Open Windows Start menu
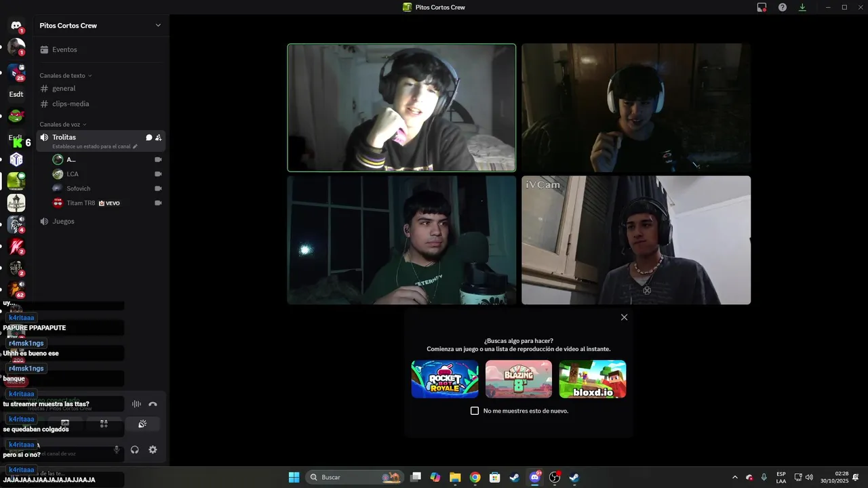The width and height of the screenshot is (868, 488). [x=294, y=477]
